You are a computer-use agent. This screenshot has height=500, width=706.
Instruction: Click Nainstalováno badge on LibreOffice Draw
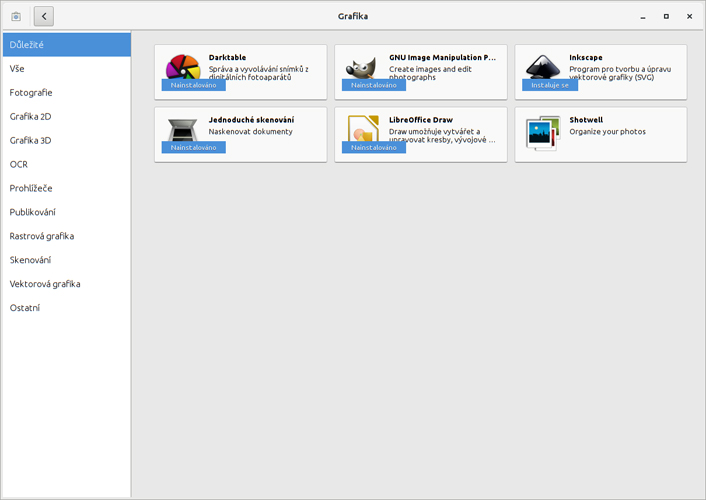374,147
